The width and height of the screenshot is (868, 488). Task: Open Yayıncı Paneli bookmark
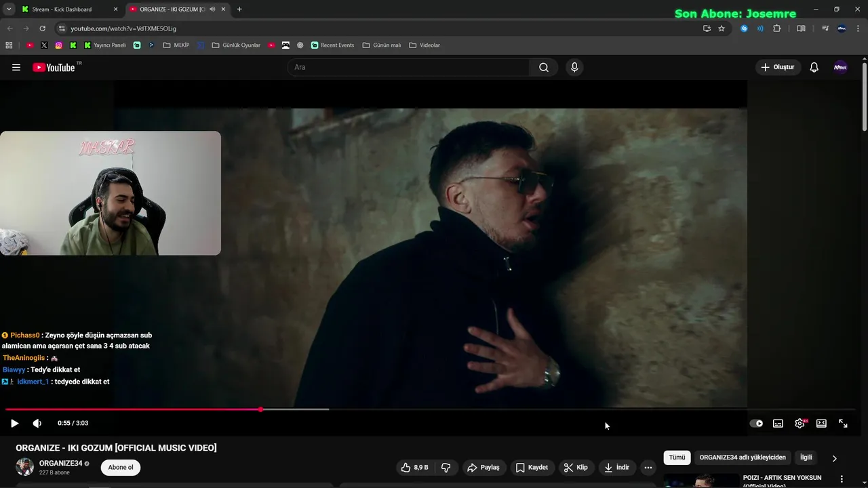tap(105, 45)
